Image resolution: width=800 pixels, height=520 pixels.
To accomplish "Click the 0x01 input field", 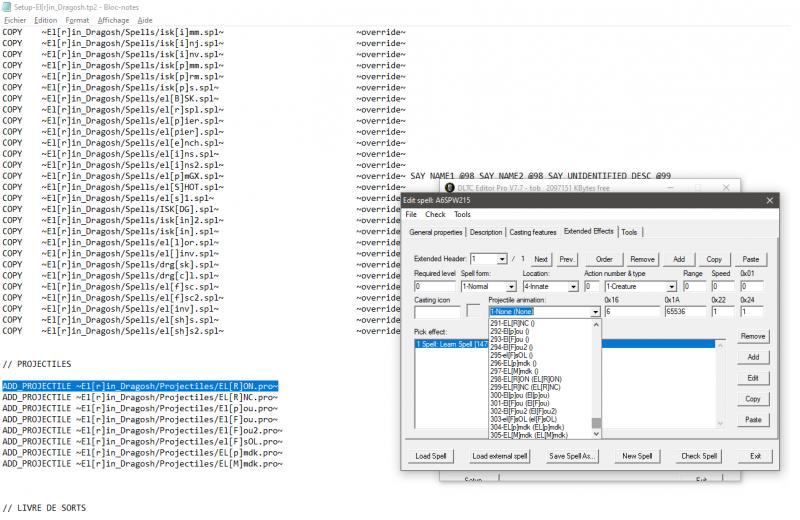I will (752, 287).
